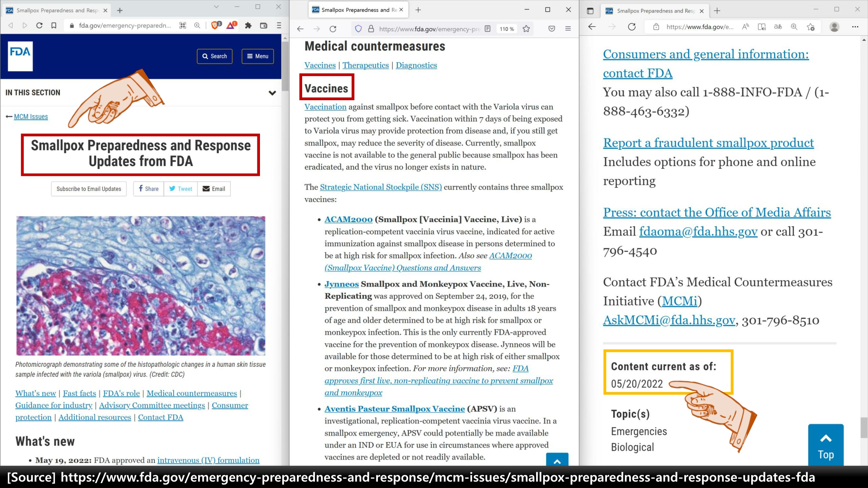Click the fdaoma@fda.hhs.gov email link
868x488 pixels.
698,232
